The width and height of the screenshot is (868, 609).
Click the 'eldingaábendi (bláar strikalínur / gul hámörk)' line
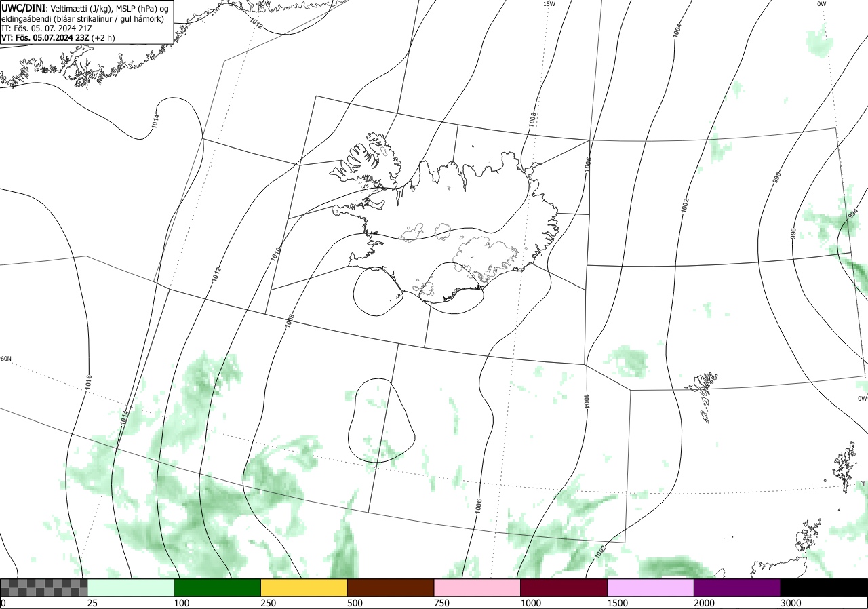[x=82, y=18]
